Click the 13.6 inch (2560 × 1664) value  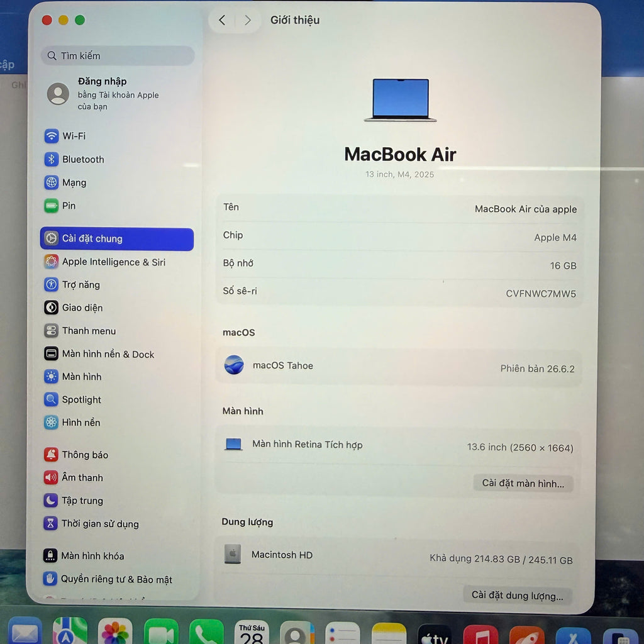pyautogui.click(x=520, y=448)
